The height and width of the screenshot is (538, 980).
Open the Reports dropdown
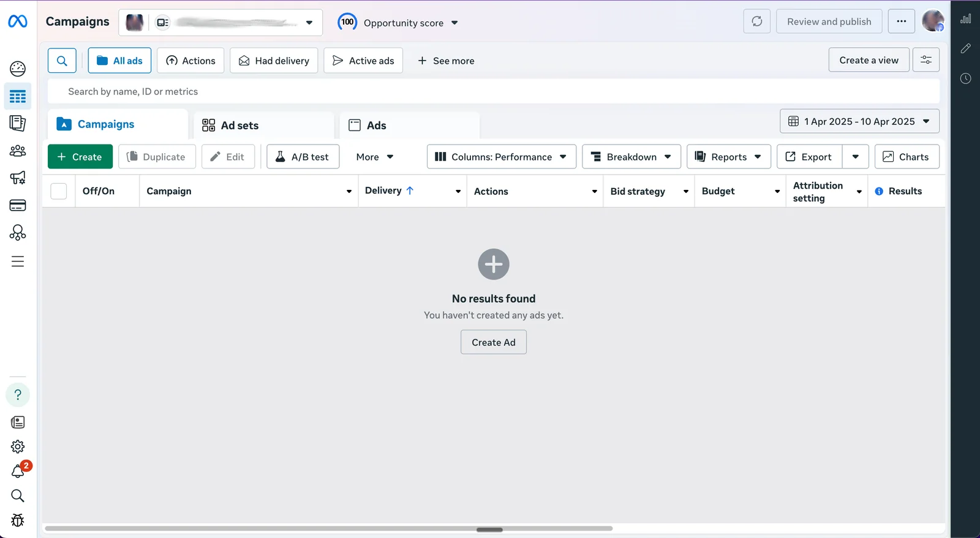point(728,157)
